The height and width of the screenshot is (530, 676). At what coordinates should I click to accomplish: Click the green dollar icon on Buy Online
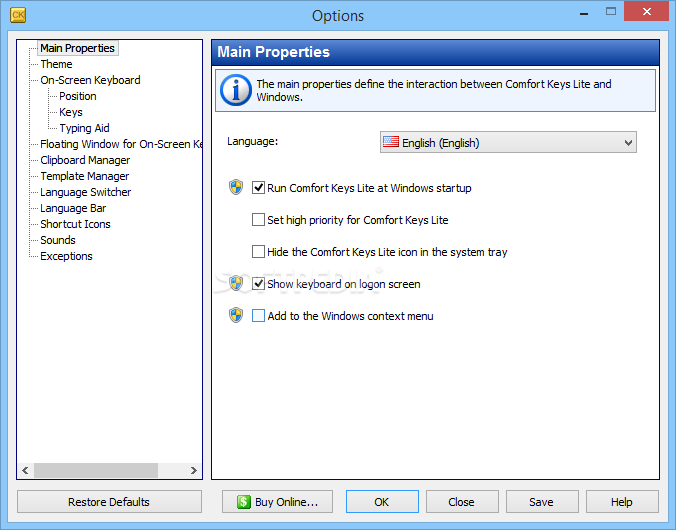click(244, 502)
